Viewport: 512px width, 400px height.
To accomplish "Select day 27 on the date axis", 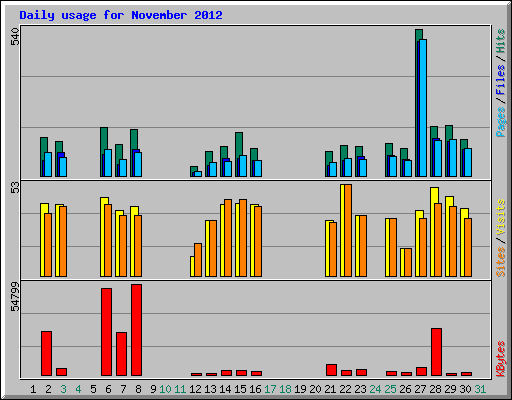I will click(x=420, y=389).
